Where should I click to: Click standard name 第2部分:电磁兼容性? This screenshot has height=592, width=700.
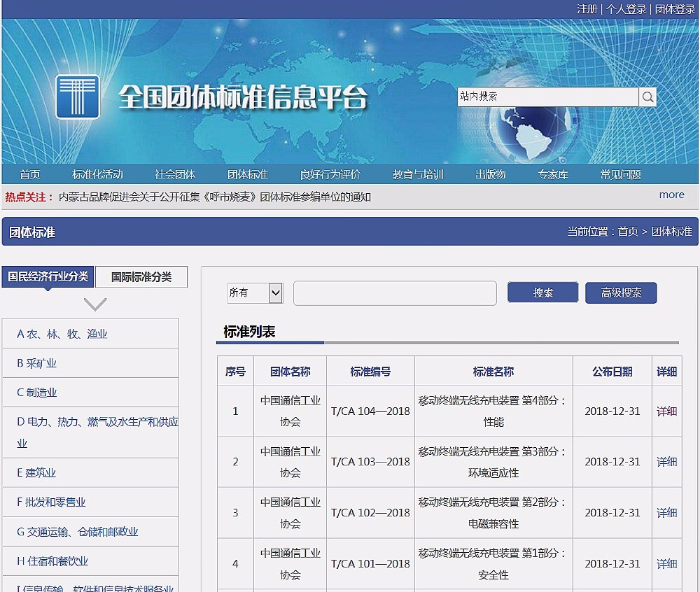493,513
